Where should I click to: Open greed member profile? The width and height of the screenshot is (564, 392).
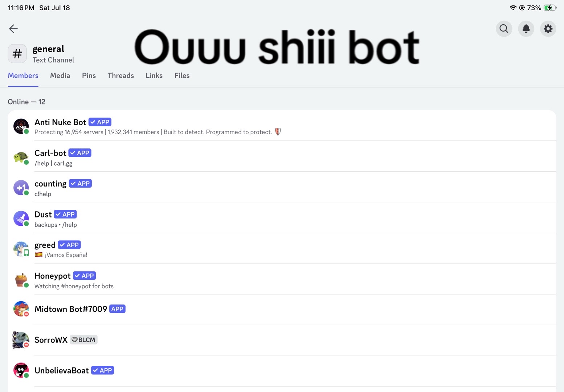click(x=282, y=249)
